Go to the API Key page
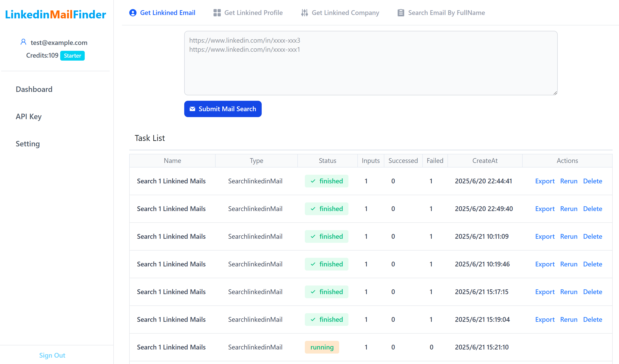 pyautogui.click(x=29, y=117)
